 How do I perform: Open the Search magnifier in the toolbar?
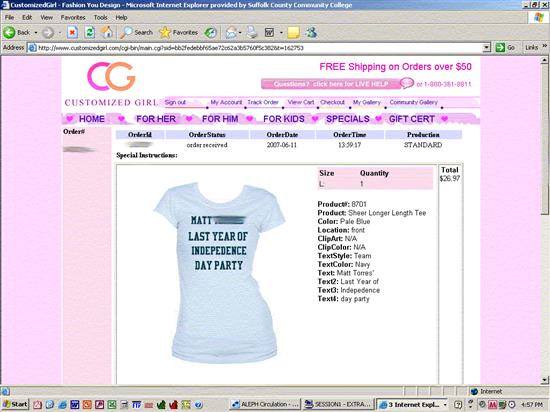(136, 33)
